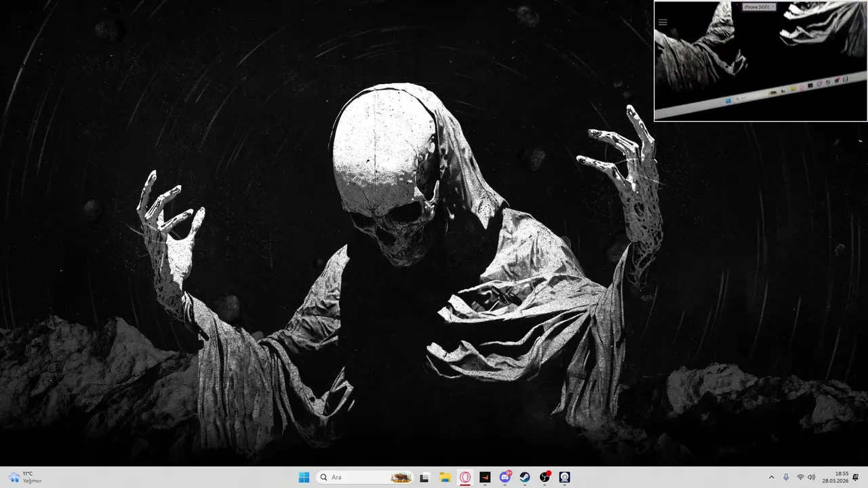Open the Wi-Fi network tray icon
Image resolution: width=868 pixels, height=488 pixels.
coord(800,477)
